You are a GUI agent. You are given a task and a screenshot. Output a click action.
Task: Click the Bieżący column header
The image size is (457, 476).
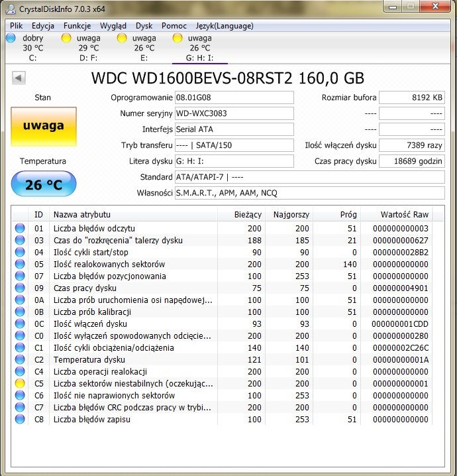[x=241, y=215]
